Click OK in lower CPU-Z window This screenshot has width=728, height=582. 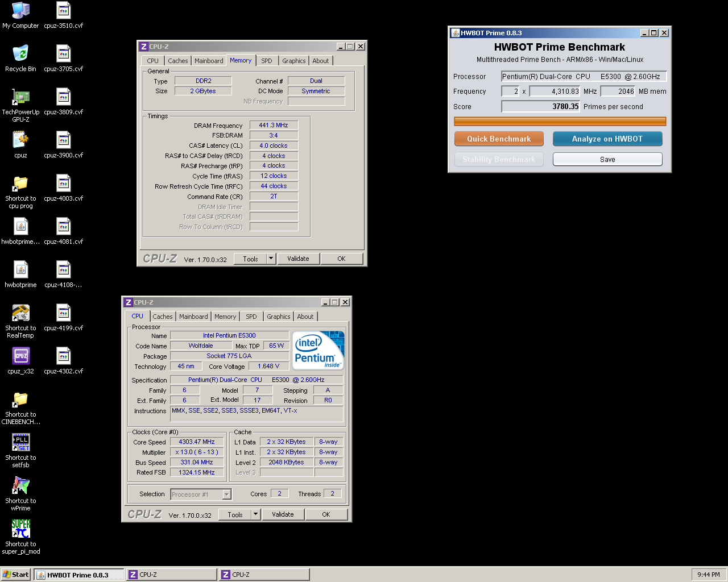(326, 514)
